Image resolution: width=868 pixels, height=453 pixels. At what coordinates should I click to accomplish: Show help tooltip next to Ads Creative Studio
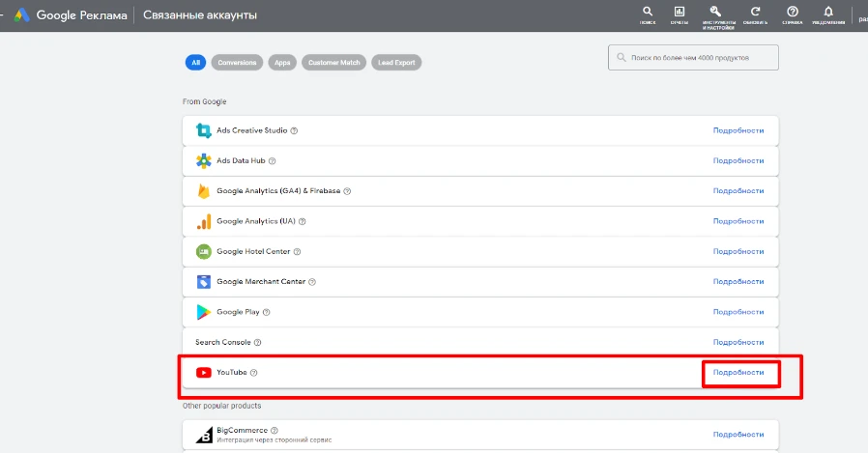click(294, 131)
